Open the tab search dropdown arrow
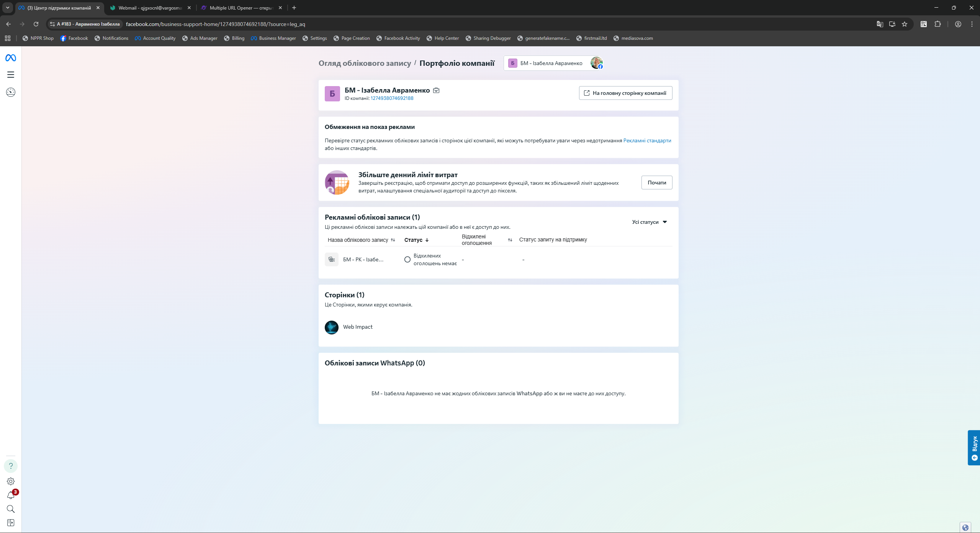The height and width of the screenshot is (533, 980). coord(7,8)
